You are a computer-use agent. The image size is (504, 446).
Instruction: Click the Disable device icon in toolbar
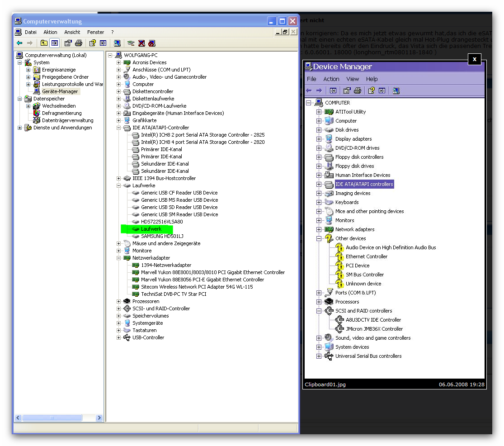pyautogui.click(x=152, y=43)
